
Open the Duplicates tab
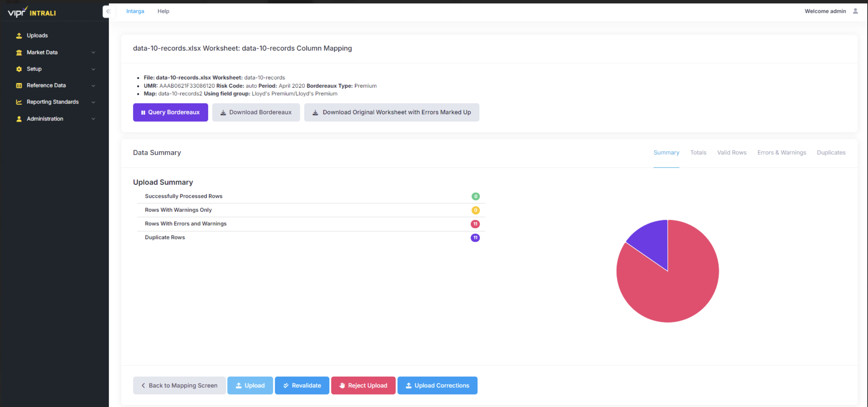[x=831, y=153]
